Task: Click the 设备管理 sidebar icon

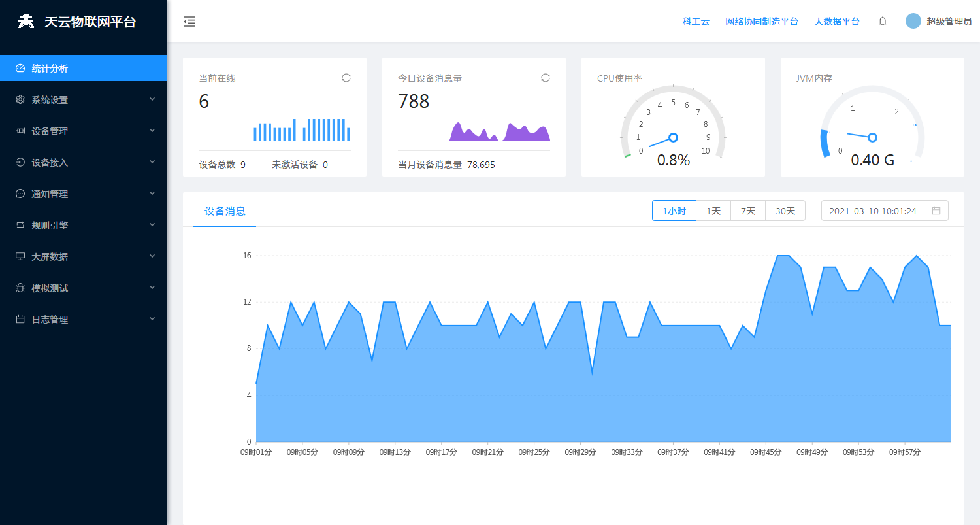Action: (20, 131)
